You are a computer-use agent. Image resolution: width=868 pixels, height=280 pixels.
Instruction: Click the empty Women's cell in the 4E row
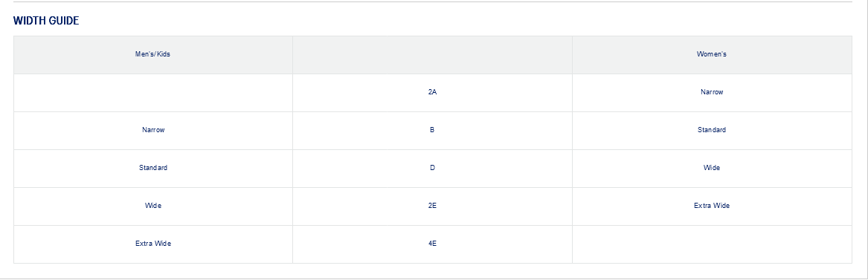712,244
